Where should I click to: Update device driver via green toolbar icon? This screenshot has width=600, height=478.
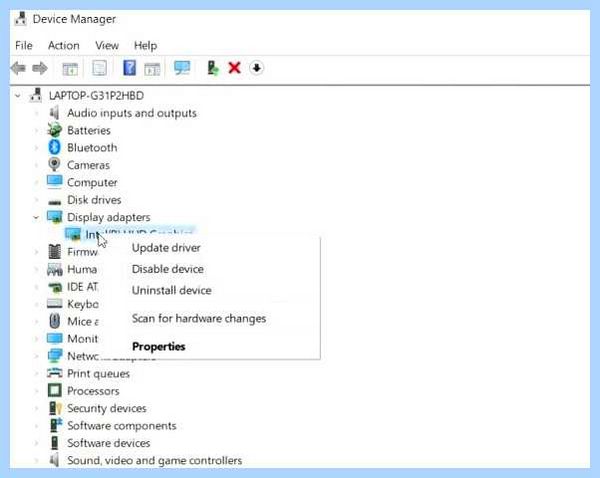point(213,68)
